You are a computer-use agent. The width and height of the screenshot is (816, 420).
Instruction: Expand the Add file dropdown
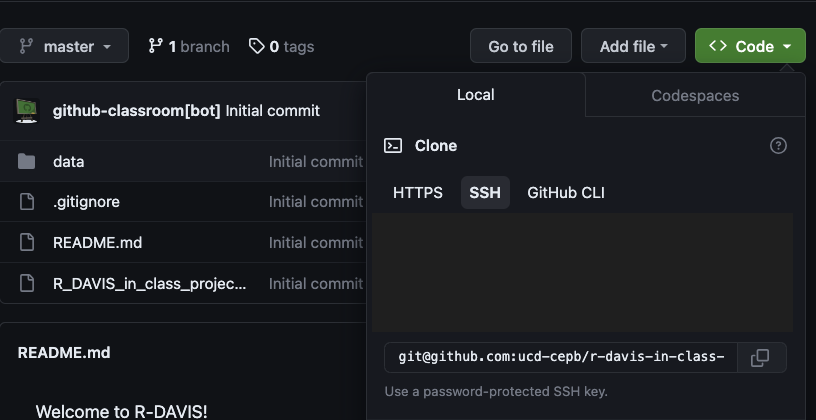coord(633,46)
